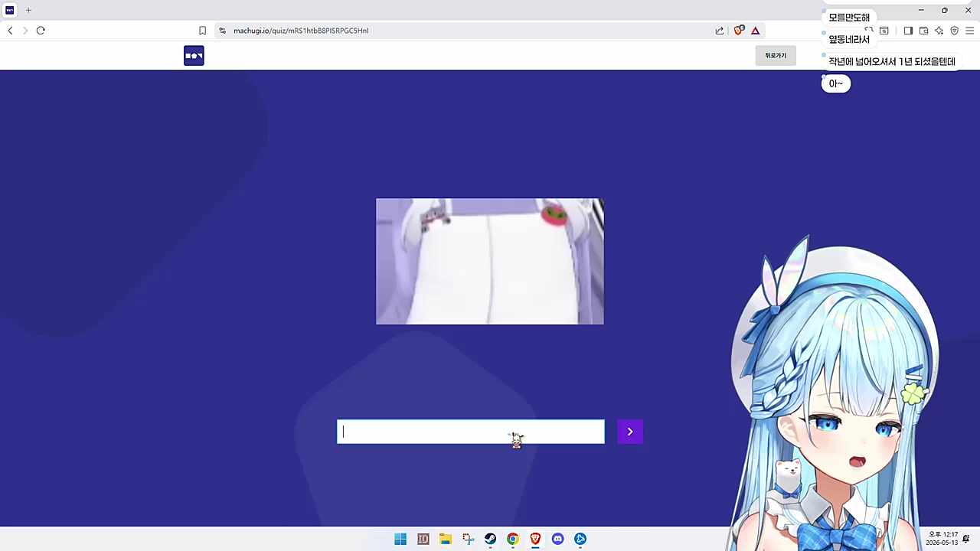Screen dimensions: 980x551
Task: Click the chat message 옆동네라서
Action: [x=849, y=40]
